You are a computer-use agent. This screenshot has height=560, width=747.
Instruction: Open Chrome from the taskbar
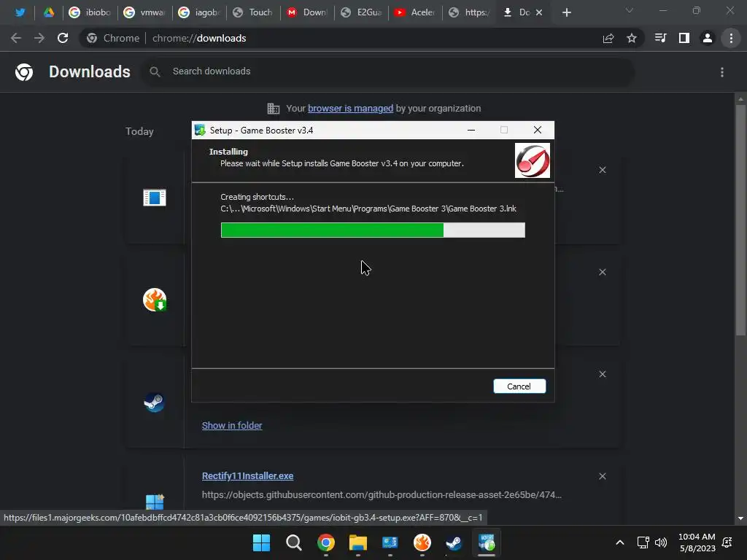click(x=326, y=542)
